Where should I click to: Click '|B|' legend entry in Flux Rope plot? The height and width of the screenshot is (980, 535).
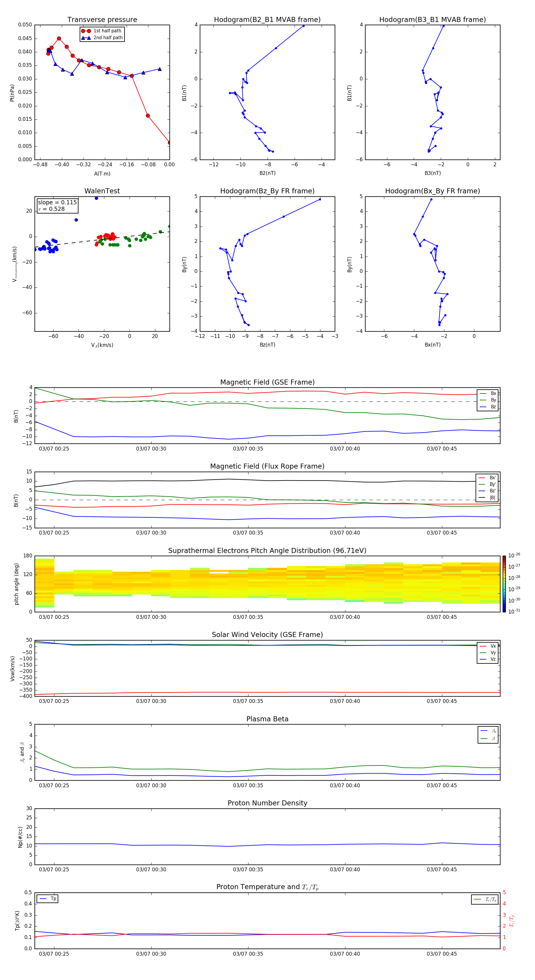click(x=487, y=498)
